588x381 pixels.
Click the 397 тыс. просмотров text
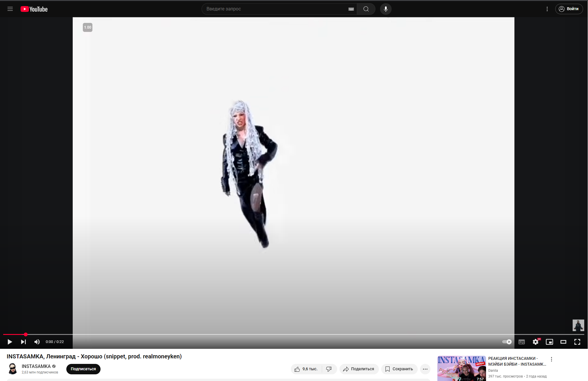coord(505,376)
